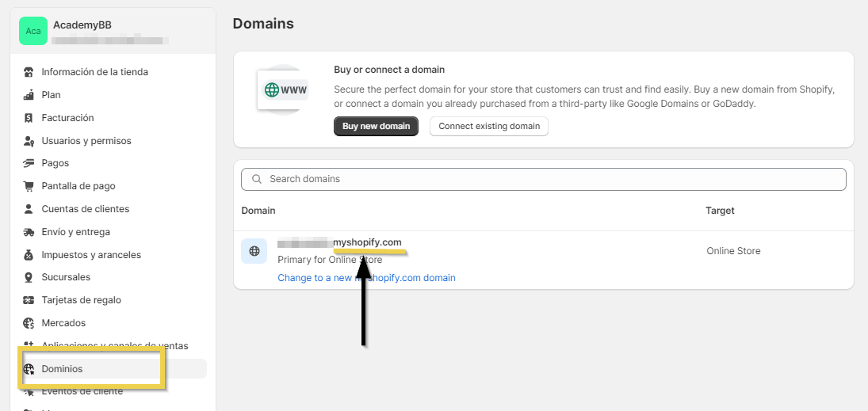
Task: Open Cuentas de clientes settings
Action: (85, 209)
